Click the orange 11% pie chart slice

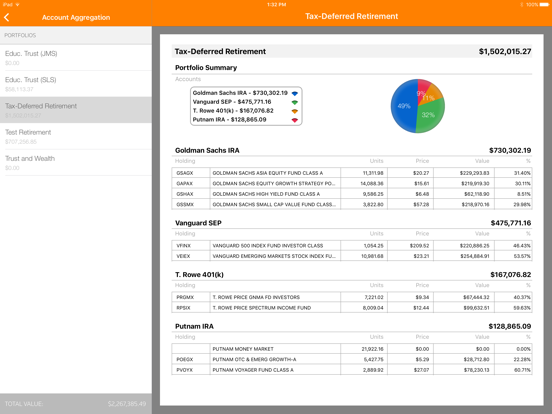pos(432,95)
